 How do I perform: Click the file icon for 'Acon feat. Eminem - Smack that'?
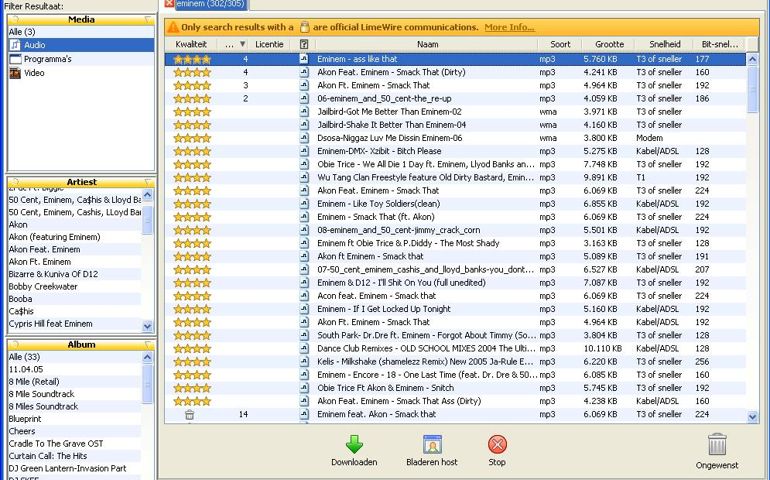304,296
